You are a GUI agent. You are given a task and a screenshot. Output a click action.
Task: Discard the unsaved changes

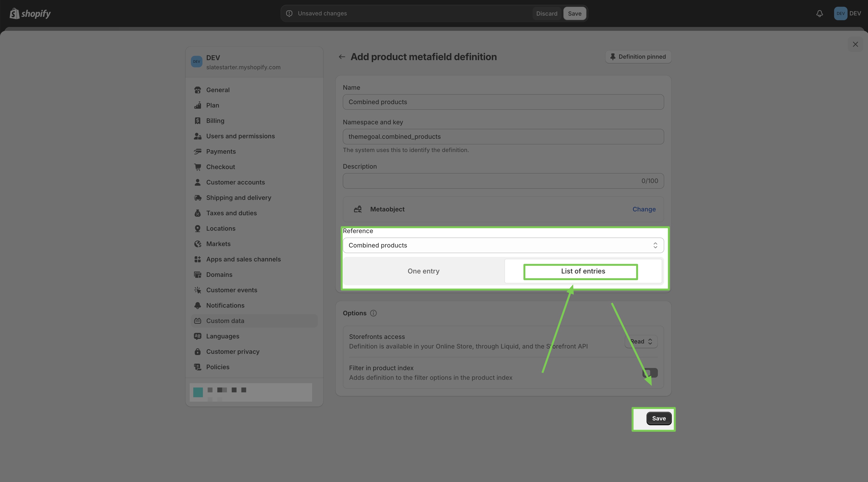(x=547, y=13)
